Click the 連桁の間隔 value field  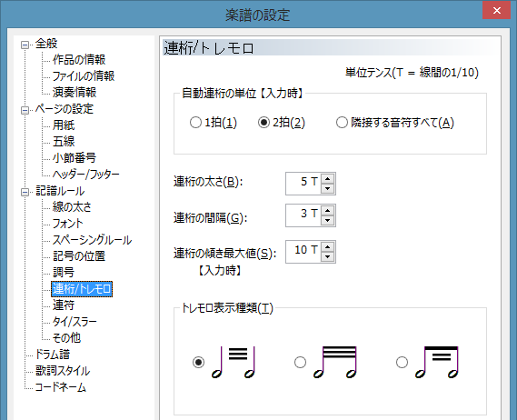pyautogui.click(x=303, y=215)
